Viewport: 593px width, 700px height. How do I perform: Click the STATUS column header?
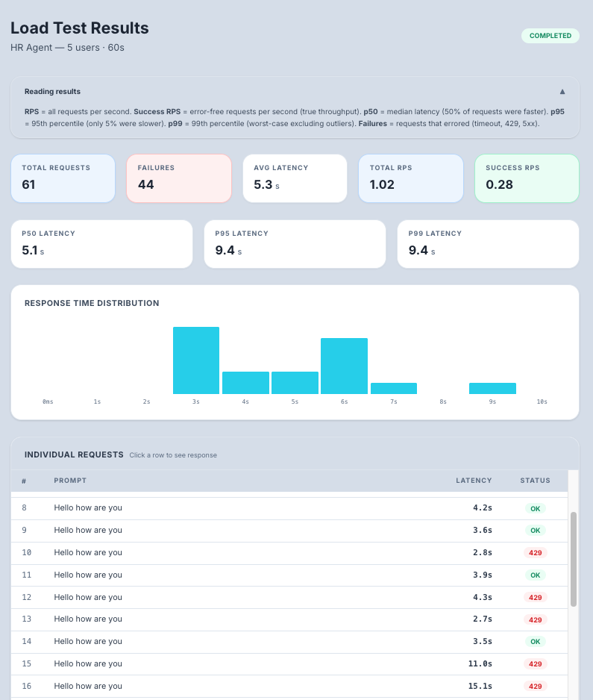(x=535, y=481)
